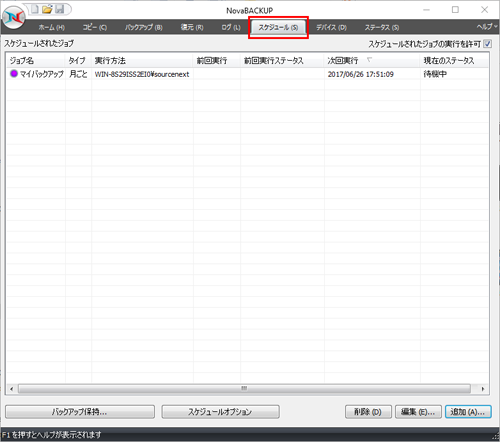Click the NovaBACKUP logo orb
The image size is (500, 442).
14,17
